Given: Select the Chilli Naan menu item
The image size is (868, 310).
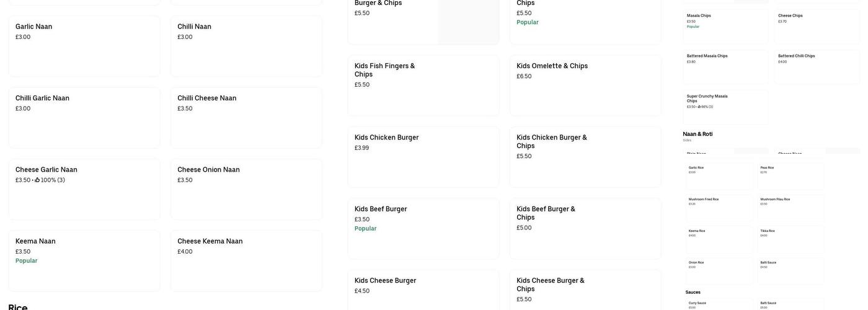Looking at the screenshot, I should [246, 46].
